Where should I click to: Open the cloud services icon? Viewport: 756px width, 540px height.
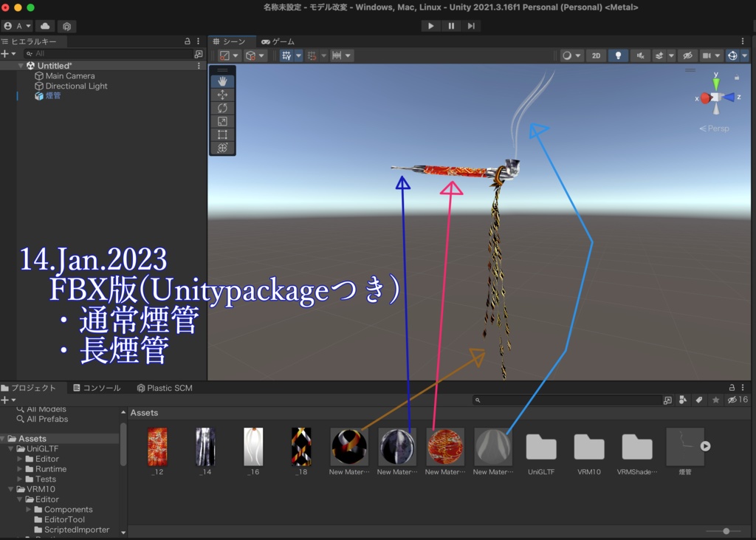pos(45,26)
